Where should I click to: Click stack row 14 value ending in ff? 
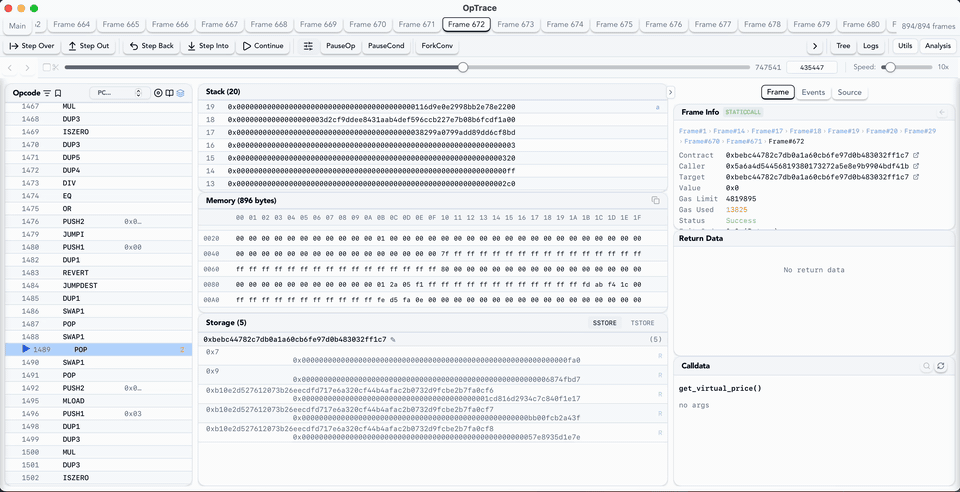tap(372, 171)
